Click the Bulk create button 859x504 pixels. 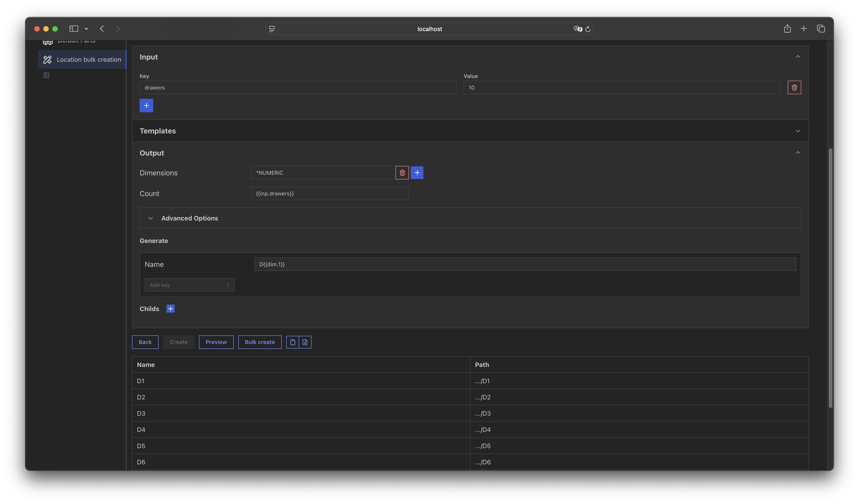[x=259, y=342]
